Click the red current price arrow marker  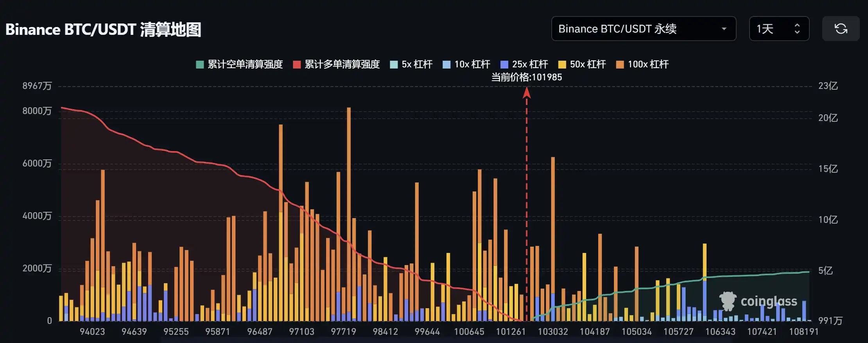point(527,92)
